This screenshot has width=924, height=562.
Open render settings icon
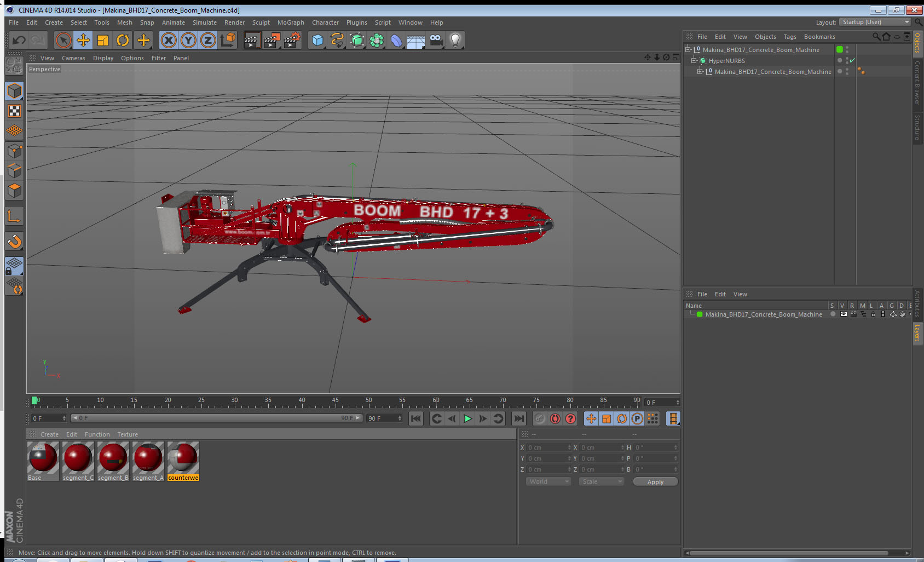click(292, 40)
